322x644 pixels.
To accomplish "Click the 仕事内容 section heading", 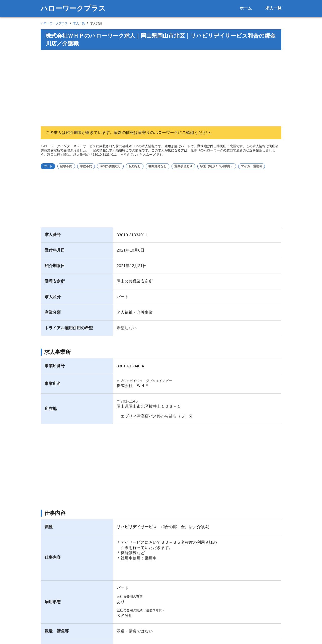I will pos(55,513).
